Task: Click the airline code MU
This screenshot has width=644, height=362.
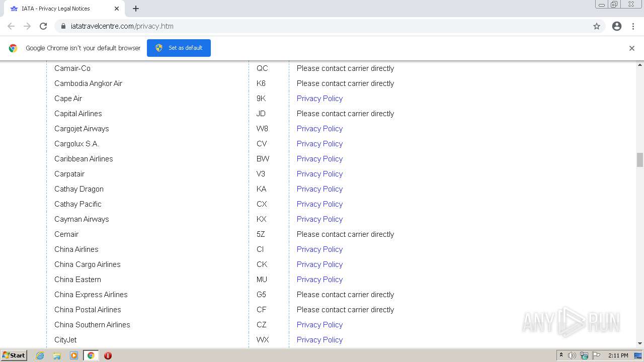Action: (x=262, y=280)
